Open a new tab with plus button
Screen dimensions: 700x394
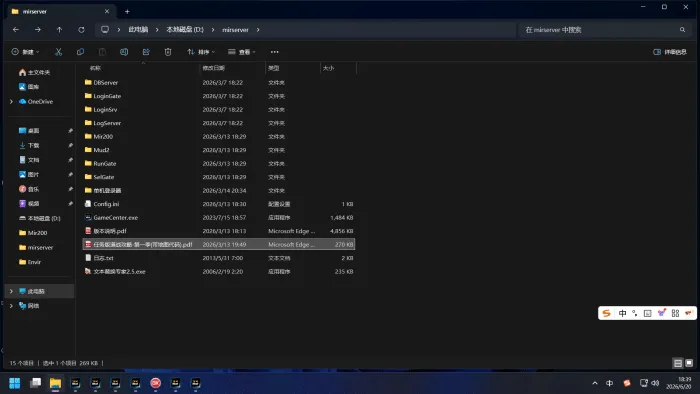click(x=127, y=12)
